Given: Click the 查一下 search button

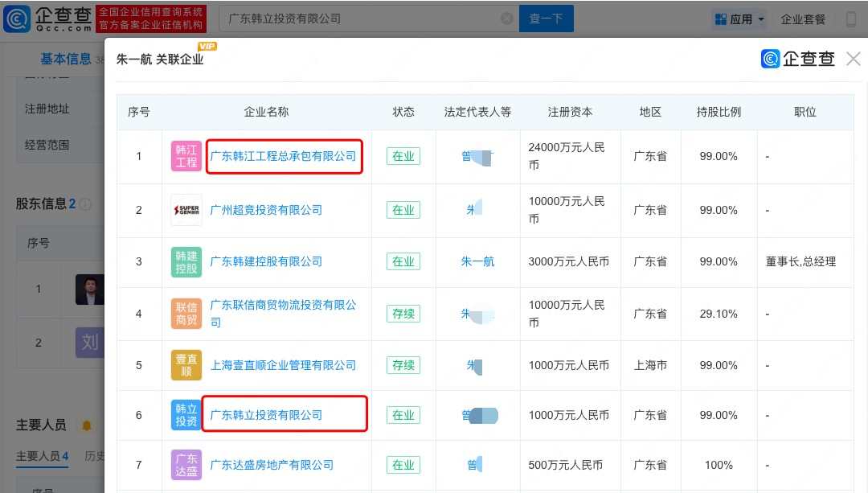Looking at the screenshot, I should [x=546, y=18].
